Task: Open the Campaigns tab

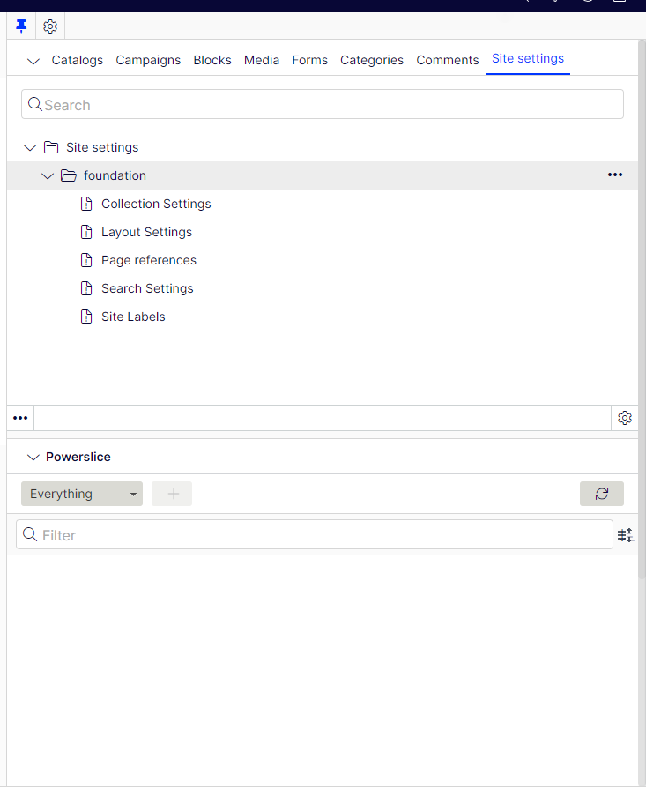Action: (x=148, y=60)
